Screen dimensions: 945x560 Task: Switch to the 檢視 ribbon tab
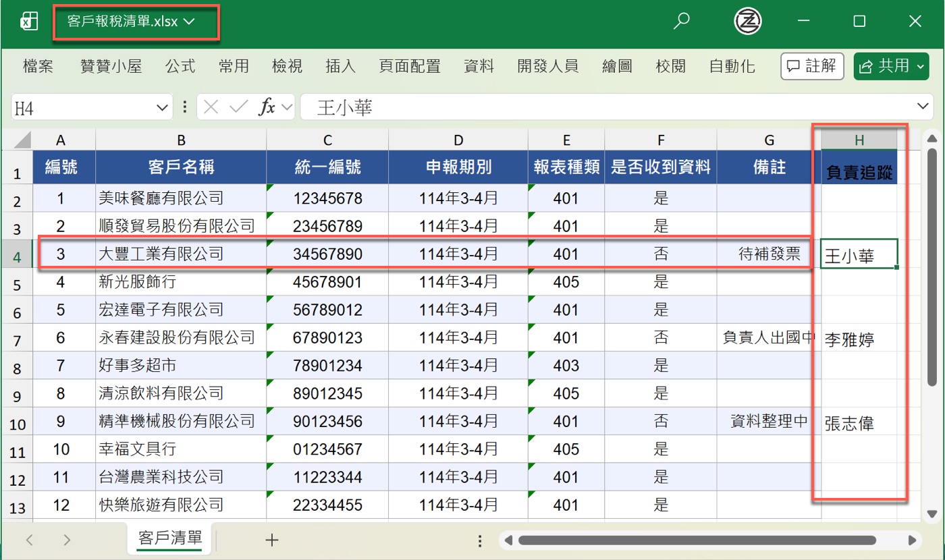click(288, 66)
